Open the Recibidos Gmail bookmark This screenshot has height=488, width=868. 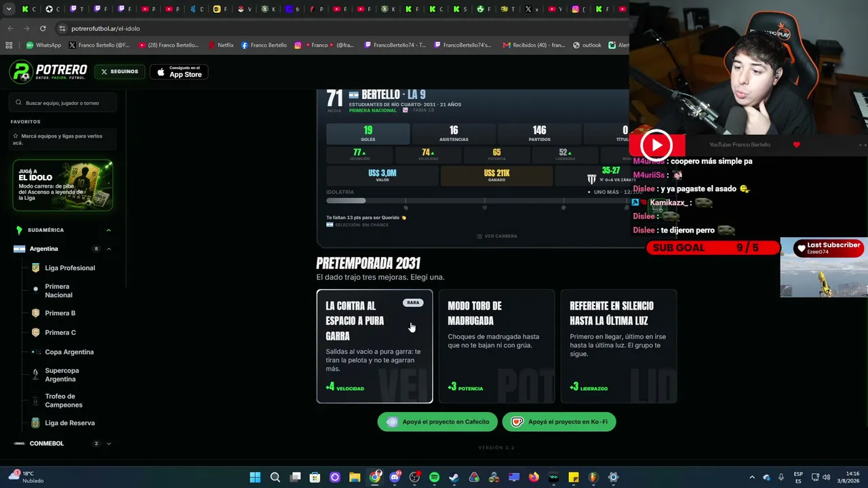[x=534, y=45]
